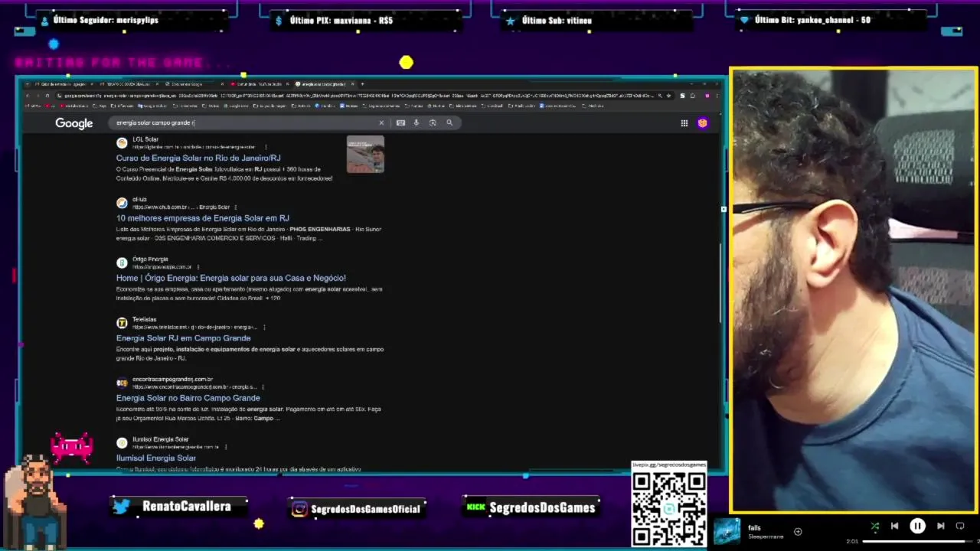This screenshot has height=551, width=980.
Task: Click the LGL Solar favicon
Action: coord(122,143)
